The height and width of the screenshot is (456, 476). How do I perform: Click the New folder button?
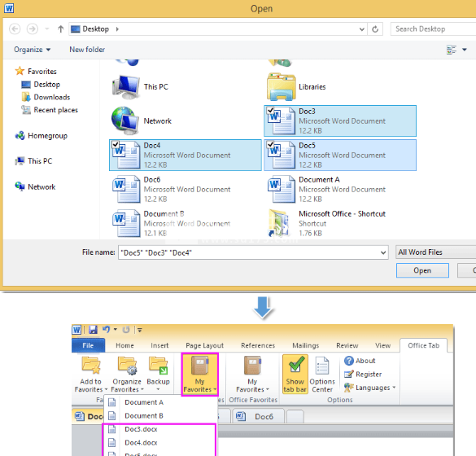point(87,49)
